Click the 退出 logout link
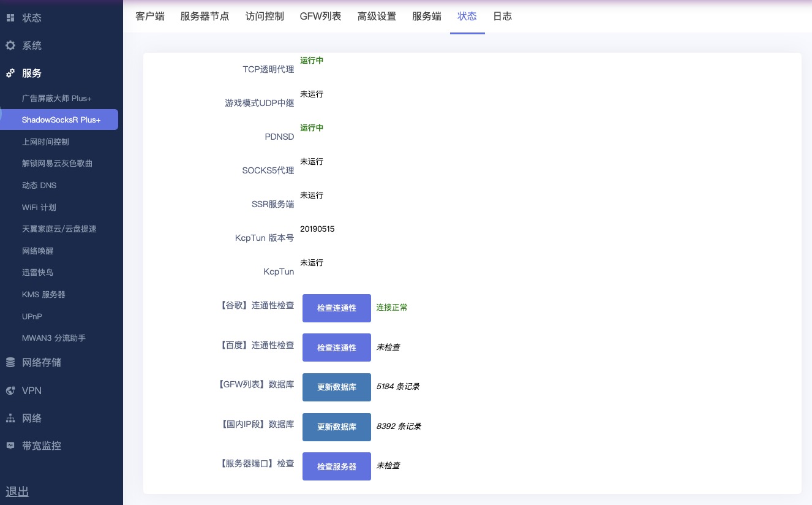 click(x=17, y=492)
